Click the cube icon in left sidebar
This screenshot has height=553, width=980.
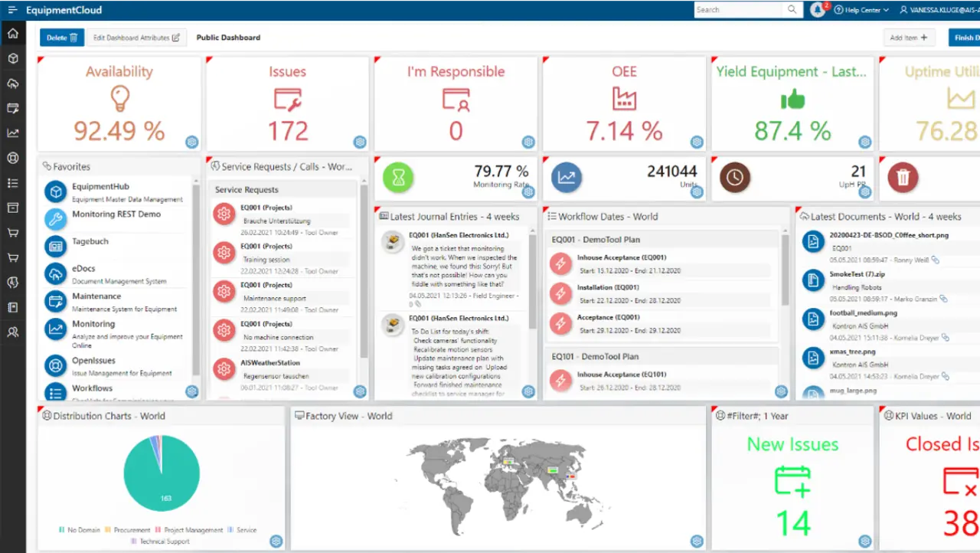click(x=12, y=59)
